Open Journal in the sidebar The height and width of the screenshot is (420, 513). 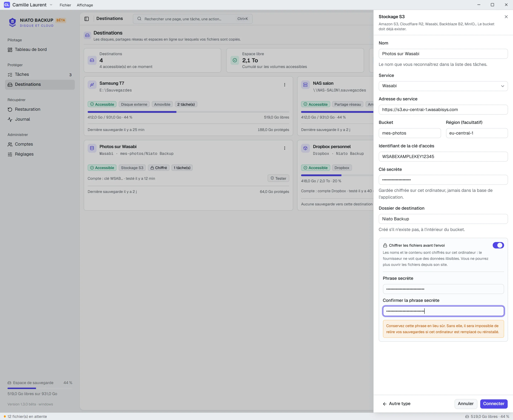pyautogui.click(x=40, y=119)
